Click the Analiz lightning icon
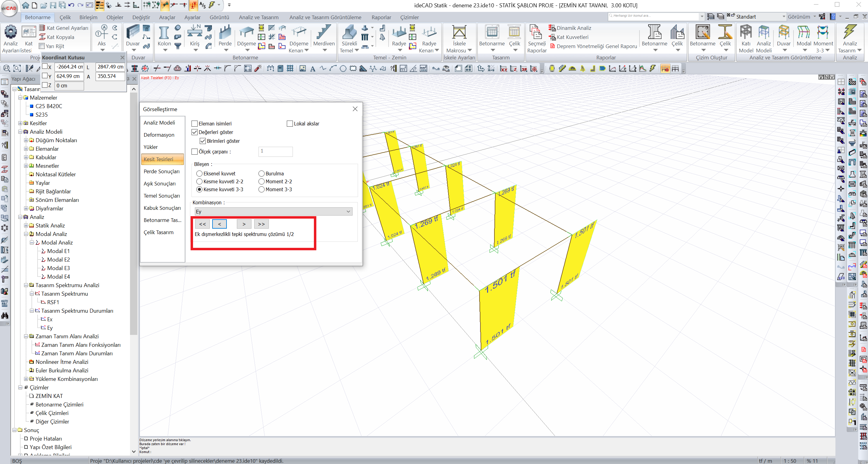 click(849, 32)
